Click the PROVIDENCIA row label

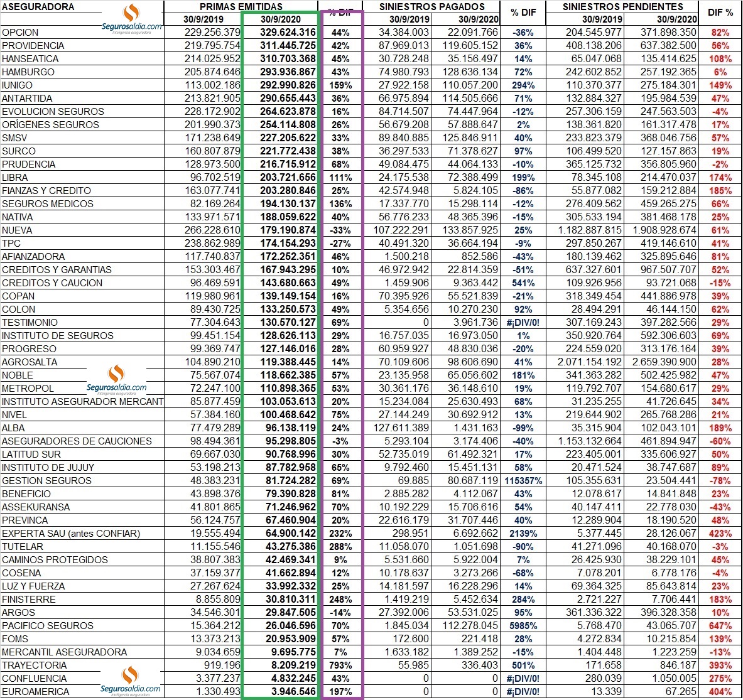[33, 46]
